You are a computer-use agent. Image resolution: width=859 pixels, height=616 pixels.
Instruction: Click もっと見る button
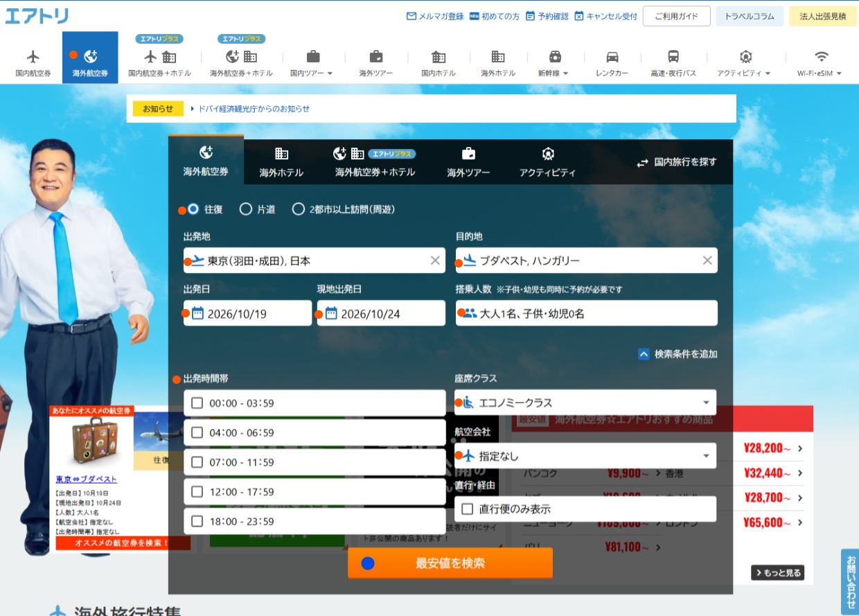[777, 572]
